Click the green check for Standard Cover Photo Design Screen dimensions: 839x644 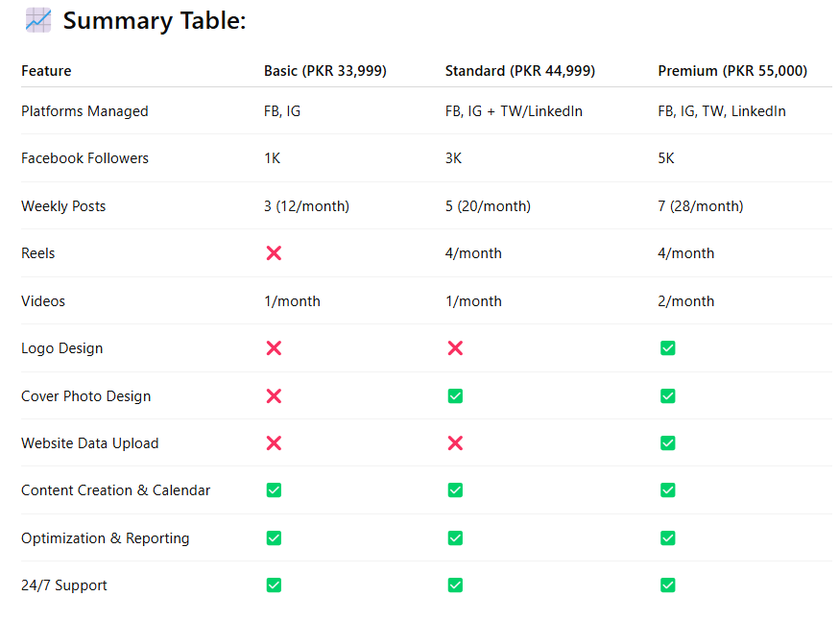click(x=455, y=395)
